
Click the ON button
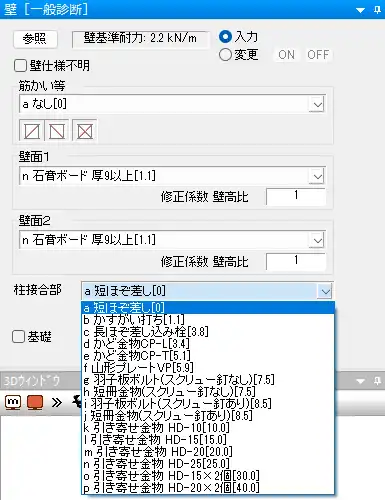click(287, 55)
